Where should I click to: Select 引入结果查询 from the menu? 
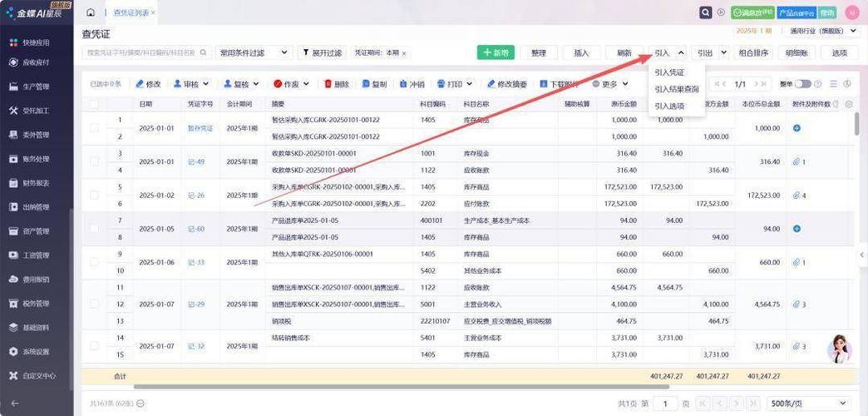pyautogui.click(x=677, y=89)
